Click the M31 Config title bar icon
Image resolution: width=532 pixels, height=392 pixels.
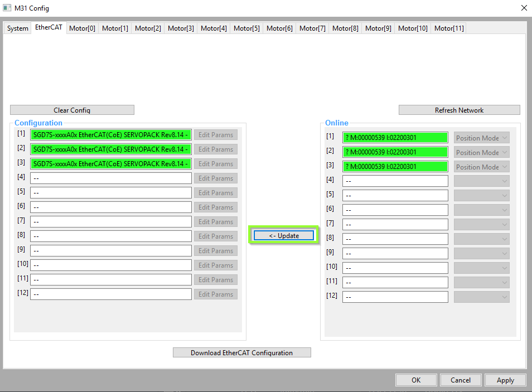tap(7, 7)
